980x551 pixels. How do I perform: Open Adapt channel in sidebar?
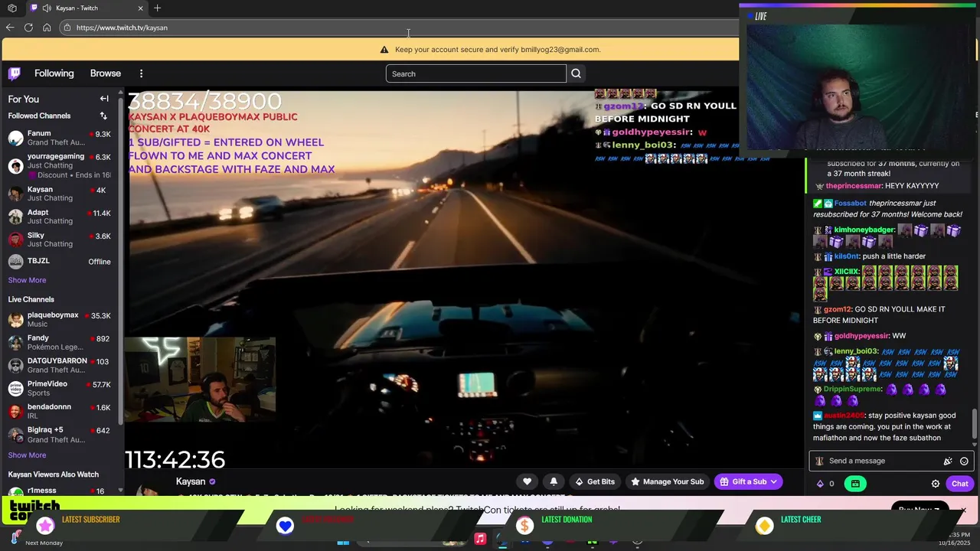(x=59, y=217)
